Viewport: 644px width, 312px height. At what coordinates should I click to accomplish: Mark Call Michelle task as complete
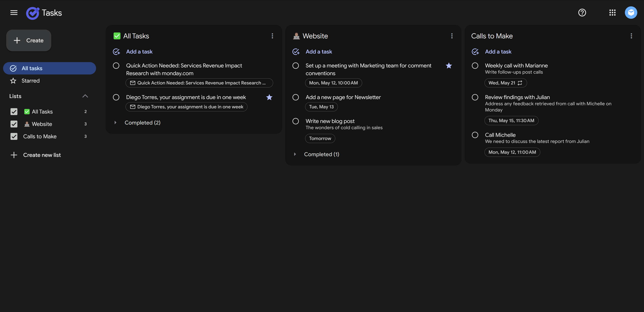(475, 135)
